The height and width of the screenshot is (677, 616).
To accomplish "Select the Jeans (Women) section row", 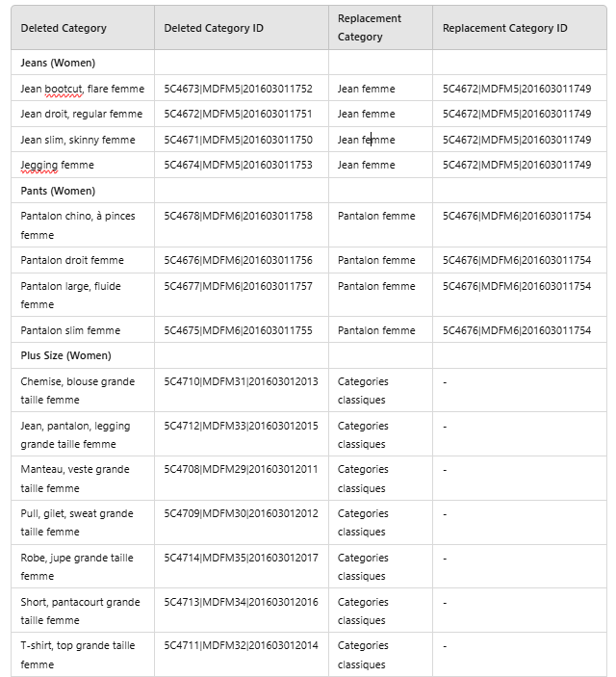I will tap(59, 63).
